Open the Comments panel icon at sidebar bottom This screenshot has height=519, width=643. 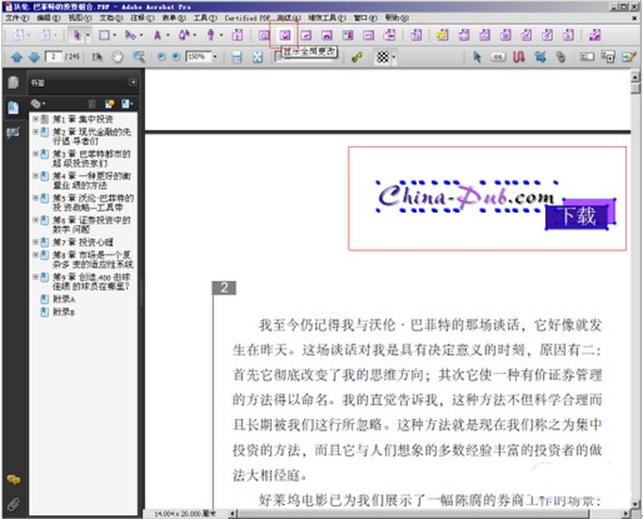14,479
